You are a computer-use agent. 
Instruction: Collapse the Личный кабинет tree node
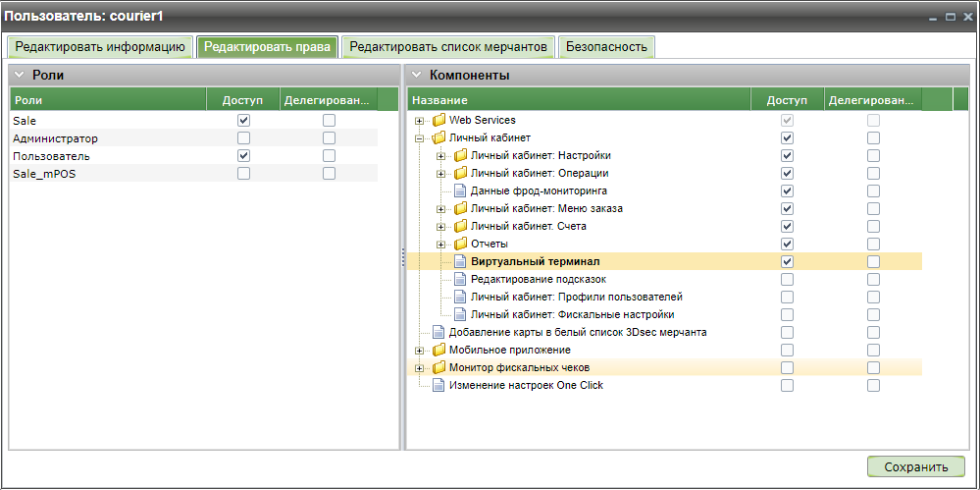[x=420, y=137]
